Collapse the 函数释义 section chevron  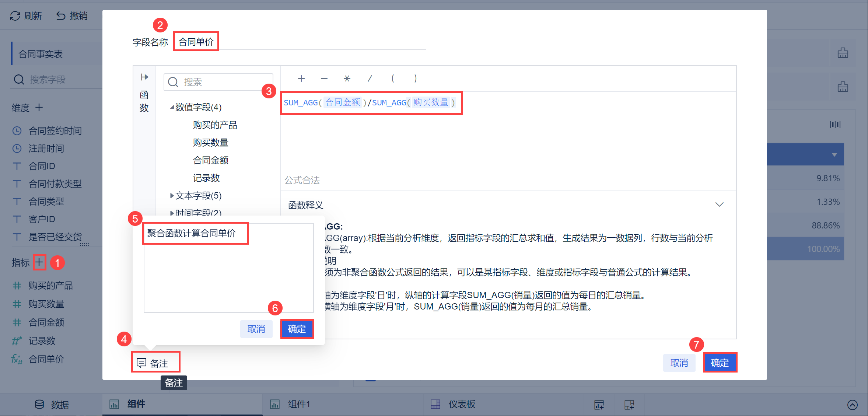719,204
